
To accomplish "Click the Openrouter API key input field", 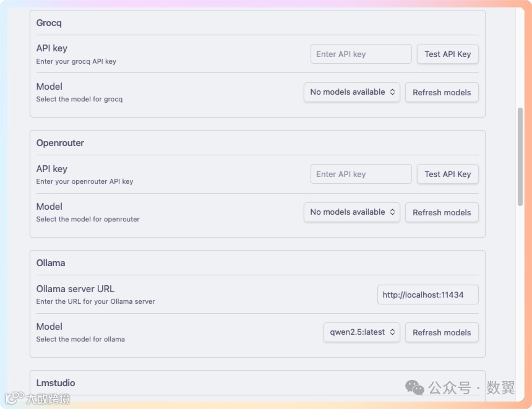I will coord(361,174).
